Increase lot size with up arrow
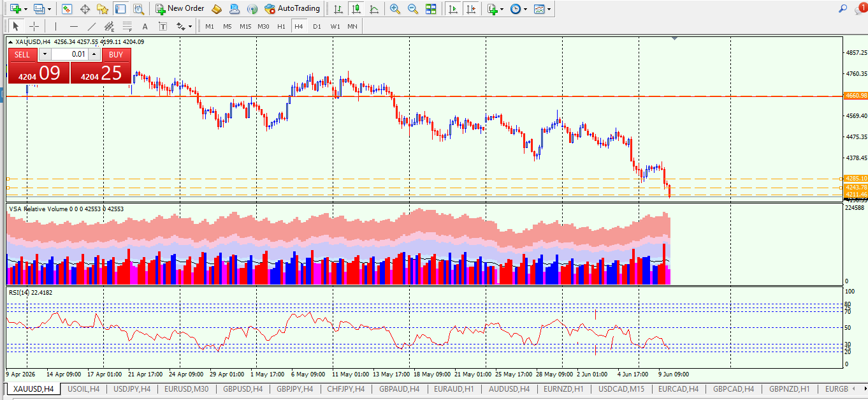Image resolution: width=868 pixels, height=400 pixels. (x=94, y=54)
